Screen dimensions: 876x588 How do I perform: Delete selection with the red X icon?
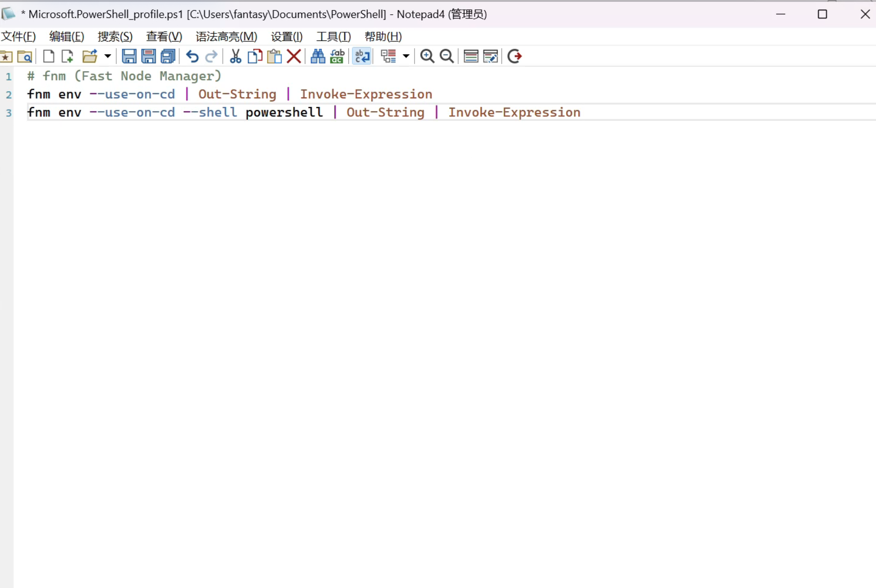pyautogui.click(x=294, y=56)
